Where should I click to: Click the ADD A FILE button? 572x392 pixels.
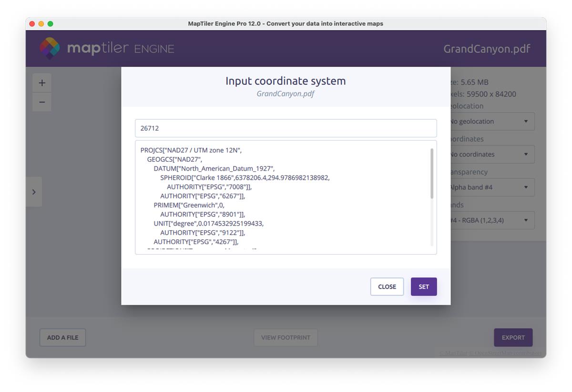pyautogui.click(x=62, y=338)
